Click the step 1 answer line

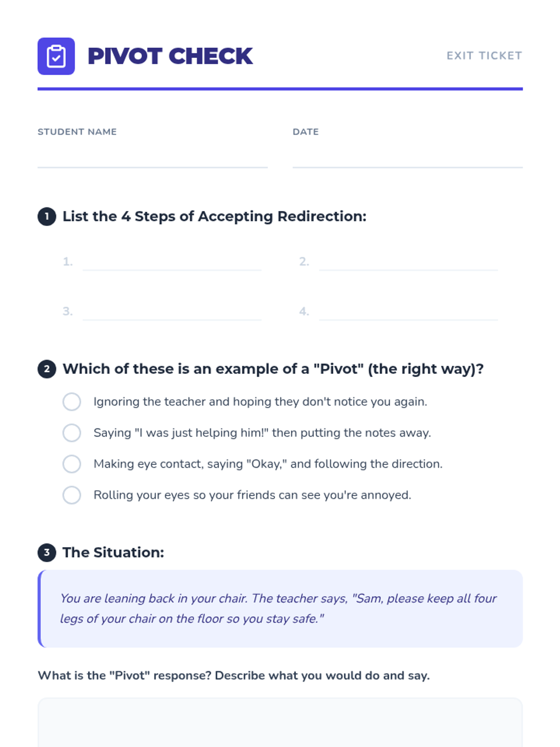pos(172,262)
